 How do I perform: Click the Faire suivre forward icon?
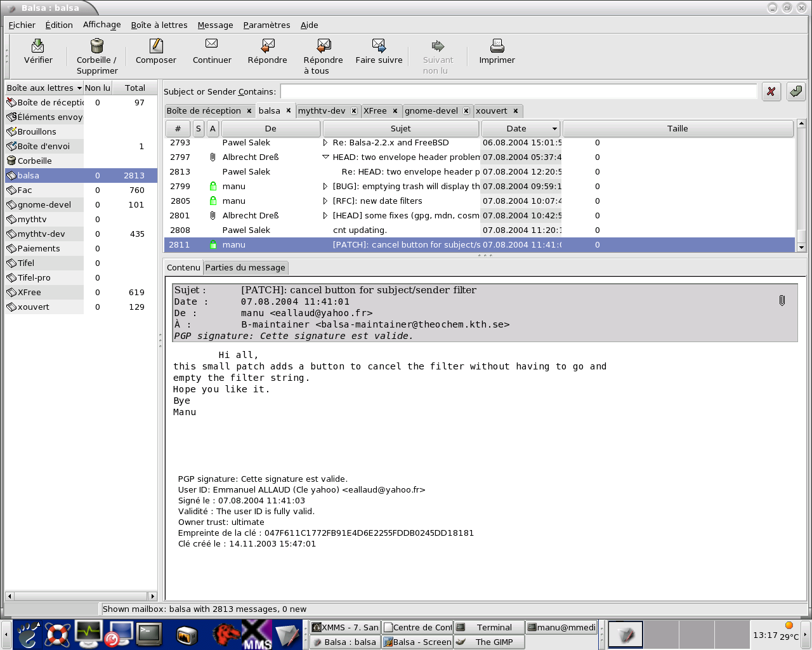coord(379,46)
